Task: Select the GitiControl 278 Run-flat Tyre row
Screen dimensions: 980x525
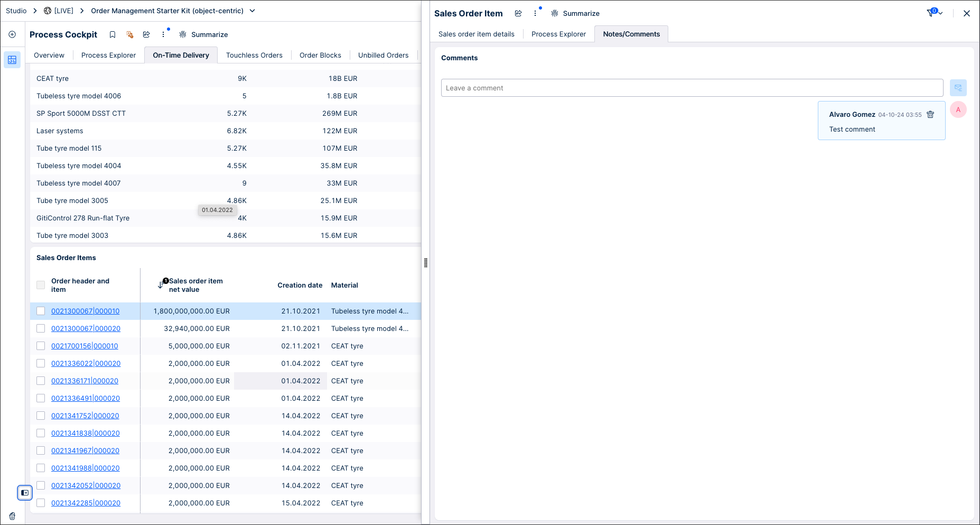Action: point(226,218)
